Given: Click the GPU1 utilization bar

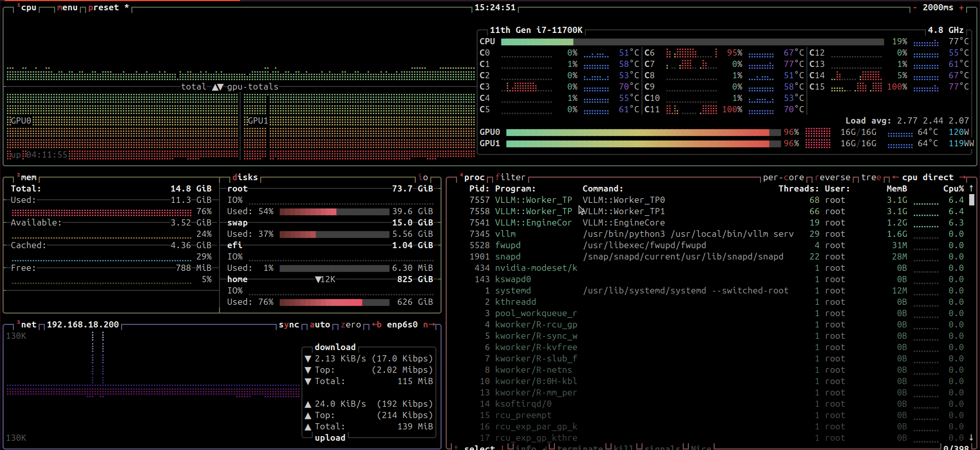Looking at the screenshot, I should (643, 144).
